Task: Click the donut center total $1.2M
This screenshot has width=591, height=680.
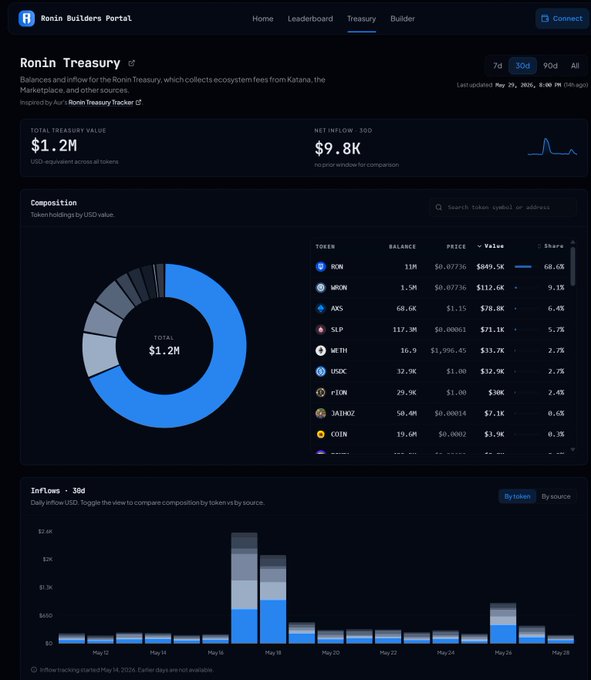Action: [164, 350]
